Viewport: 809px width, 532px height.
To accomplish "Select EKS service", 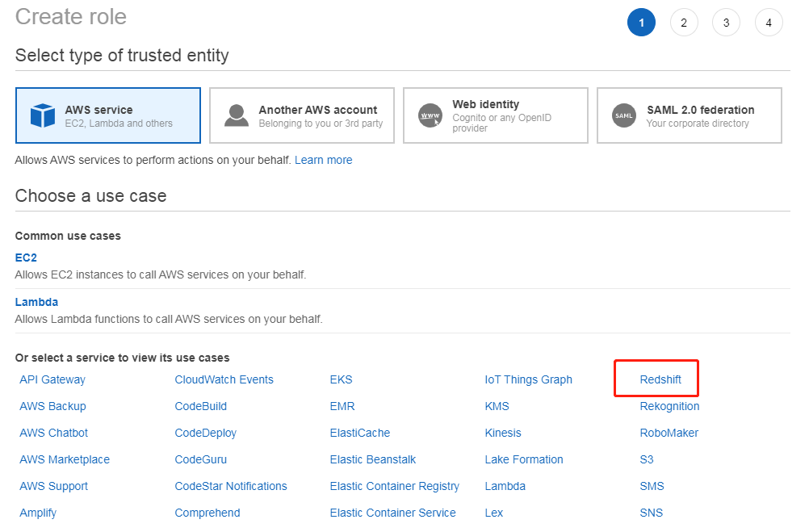I will click(341, 379).
